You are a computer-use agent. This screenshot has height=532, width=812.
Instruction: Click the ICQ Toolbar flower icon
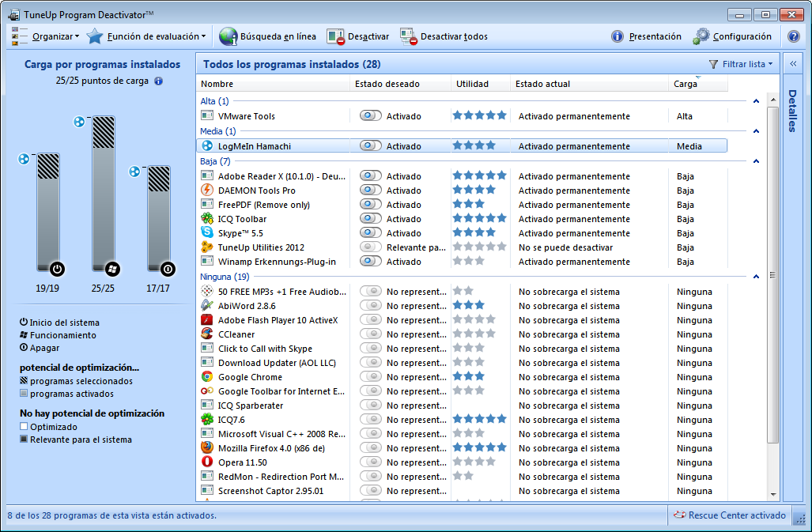pyautogui.click(x=207, y=218)
